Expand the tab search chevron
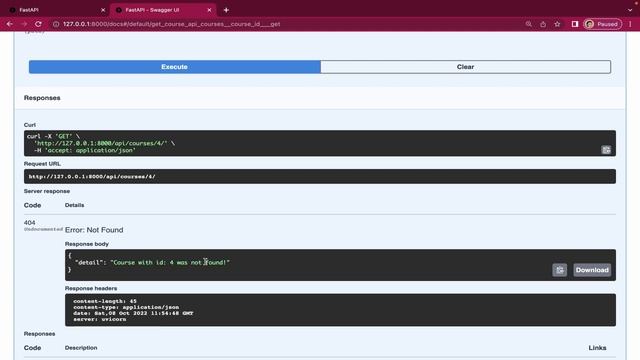Viewport: 640px width, 360px height. point(630,10)
